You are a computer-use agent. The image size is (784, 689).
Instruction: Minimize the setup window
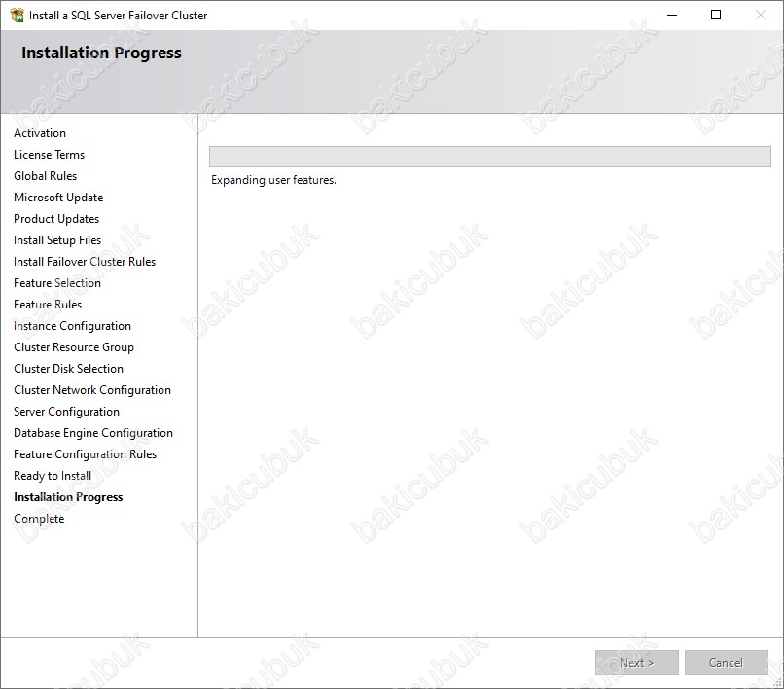pyautogui.click(x=672, y=15)
